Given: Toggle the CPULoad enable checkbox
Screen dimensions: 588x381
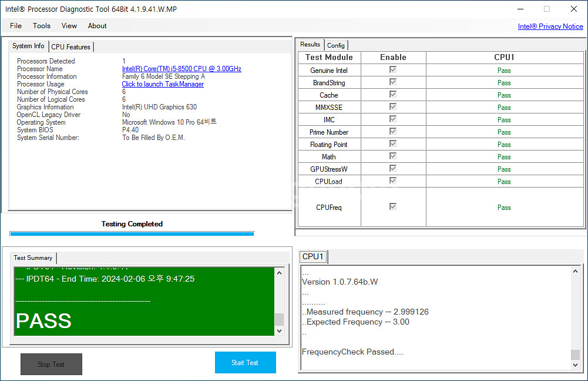Looking at the screenshot, I should tap(392, 181).
